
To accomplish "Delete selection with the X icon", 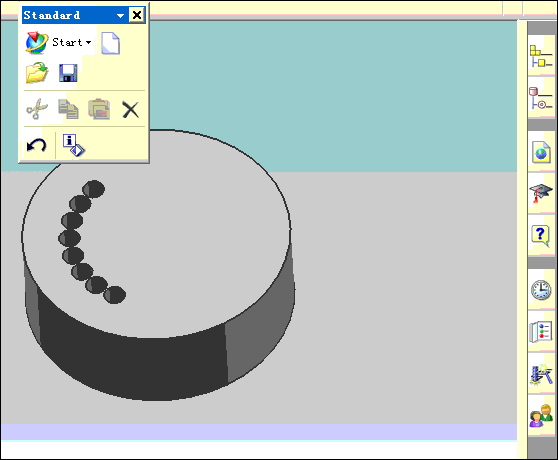I will tap(130, 110).
